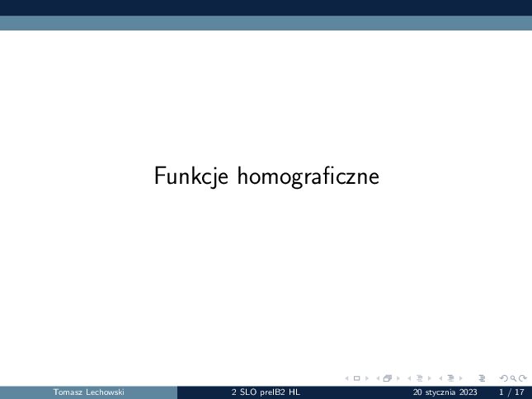The width and height of the screenshot is (532, 399).
Task: Click the subsection navigation icon
Action: pos(420,378)
